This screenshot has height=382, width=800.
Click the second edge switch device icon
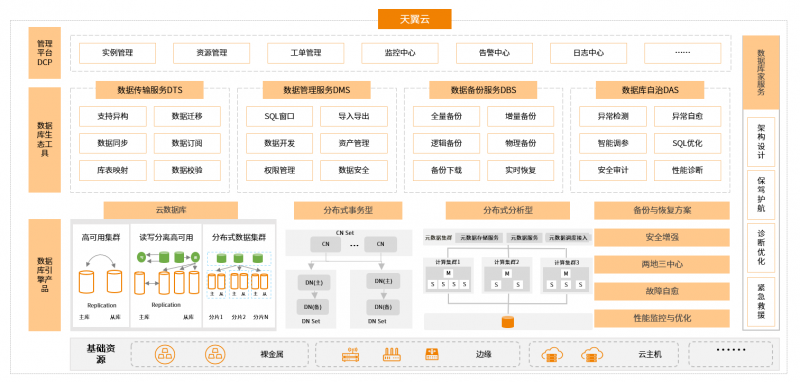click(x=392, y=354)
